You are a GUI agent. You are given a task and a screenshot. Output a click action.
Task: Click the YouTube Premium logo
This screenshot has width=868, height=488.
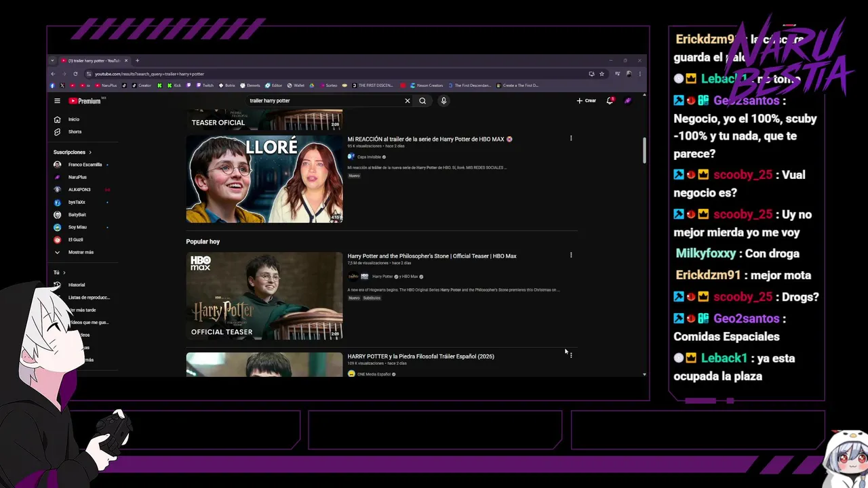coord(85,101)
